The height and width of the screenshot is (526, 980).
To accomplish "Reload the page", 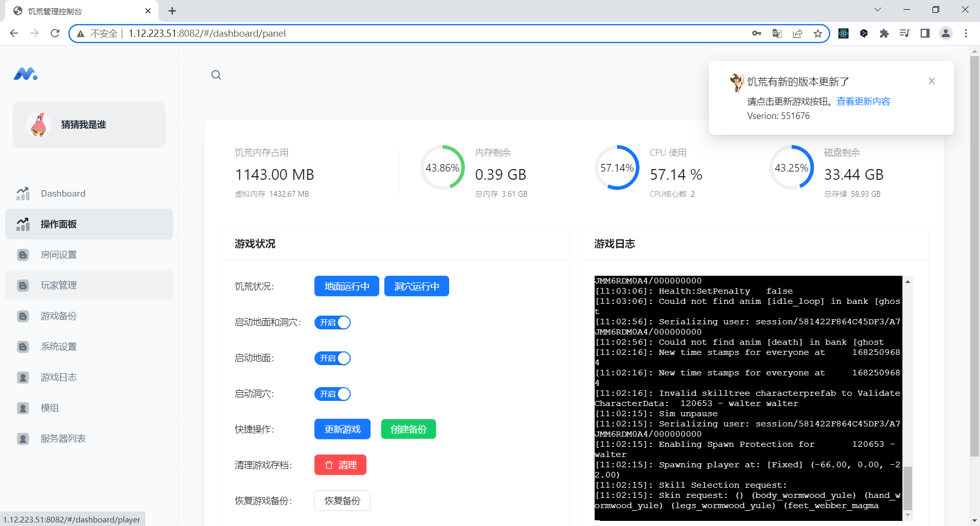I will (55, 33).
